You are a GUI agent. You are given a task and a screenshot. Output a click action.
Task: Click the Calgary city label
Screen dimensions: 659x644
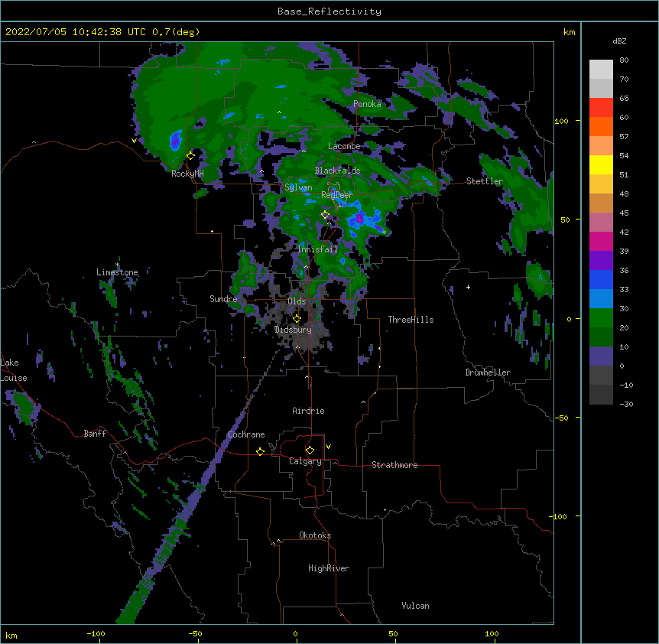pos(305,461)
